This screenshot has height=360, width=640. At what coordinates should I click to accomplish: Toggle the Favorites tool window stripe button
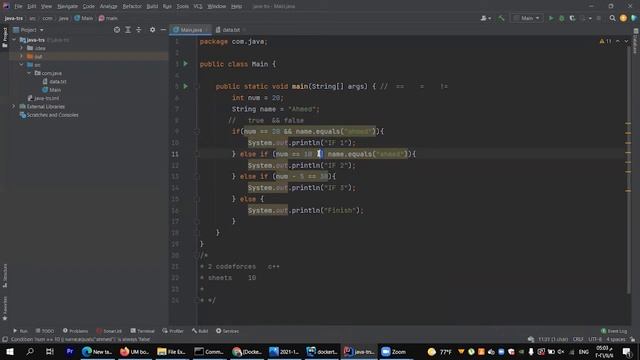(x=5, y=308)
